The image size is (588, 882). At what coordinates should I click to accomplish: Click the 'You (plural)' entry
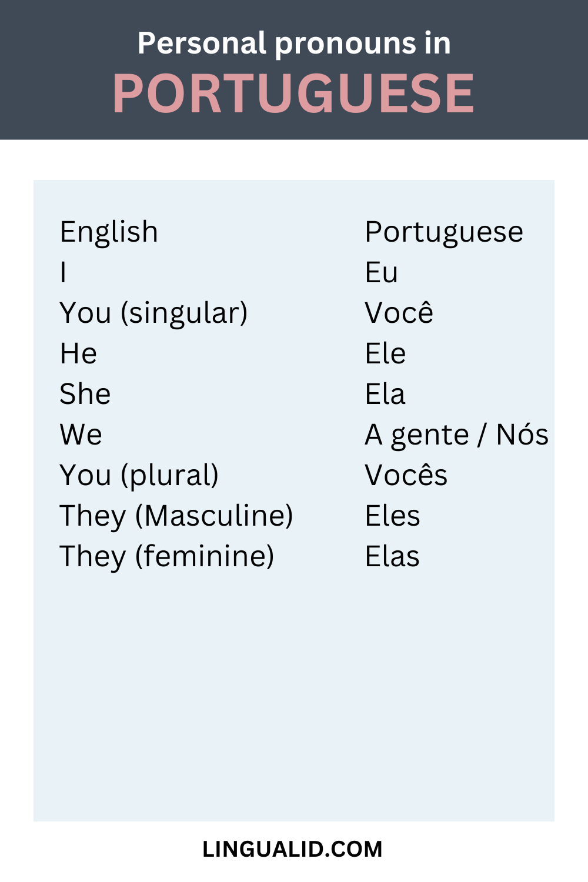click(139, 475)
